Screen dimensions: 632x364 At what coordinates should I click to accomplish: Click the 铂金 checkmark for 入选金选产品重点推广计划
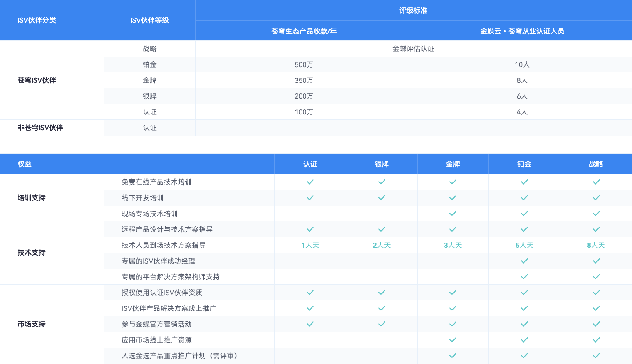pos(524,355)
